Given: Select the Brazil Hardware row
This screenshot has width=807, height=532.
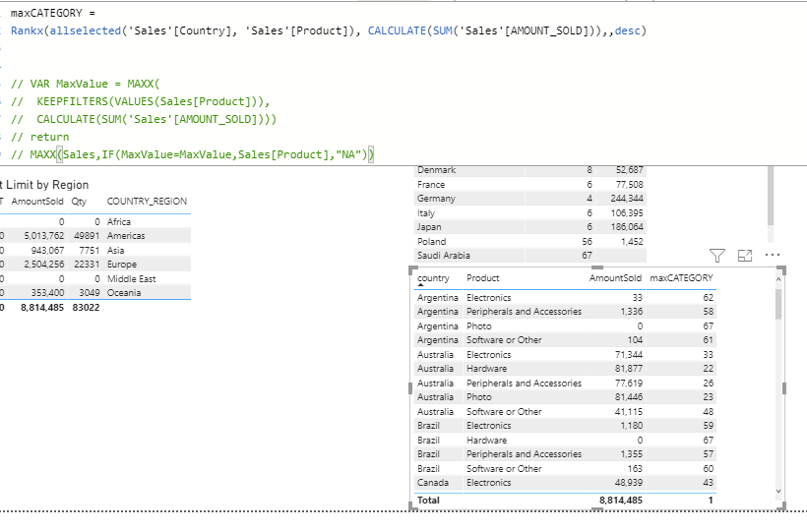Looking at the screenshot, I should [x=565, y=441].
